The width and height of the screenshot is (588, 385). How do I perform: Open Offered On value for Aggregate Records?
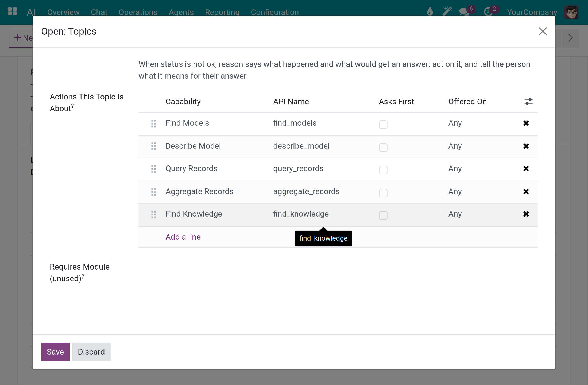pyautogui.click(x=455, y=192)
